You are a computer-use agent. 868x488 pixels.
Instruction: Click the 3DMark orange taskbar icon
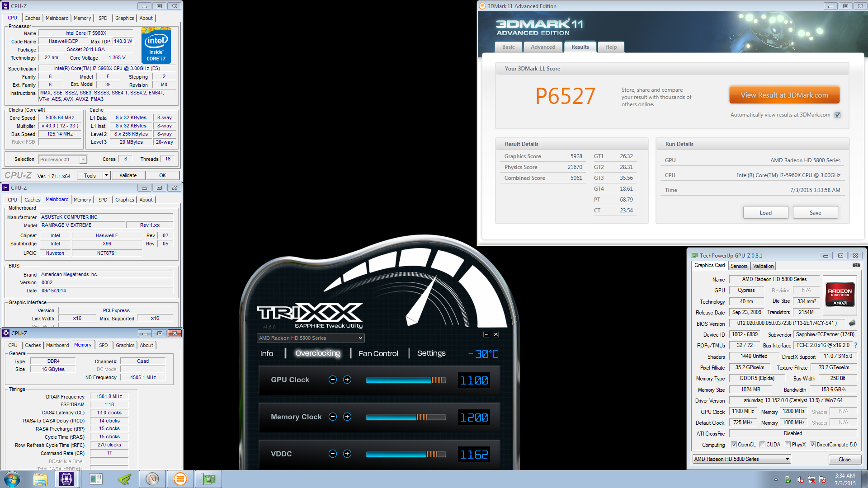pos(180,479)
